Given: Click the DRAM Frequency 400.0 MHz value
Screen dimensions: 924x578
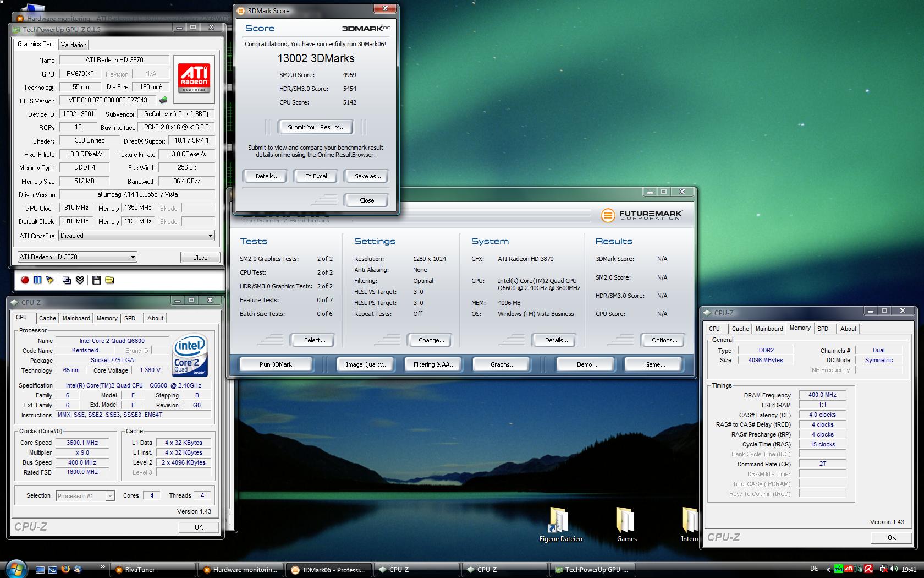Looking at the screenshot, I should [x=822, y=395].
